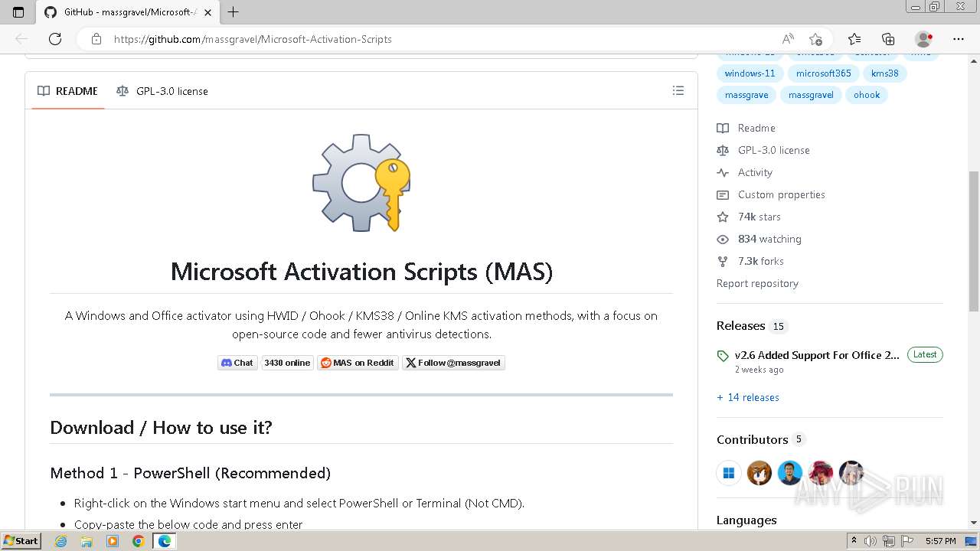Select the kms38 topic tag
Viewport: 980px width, 551px height.
point(885,73)
